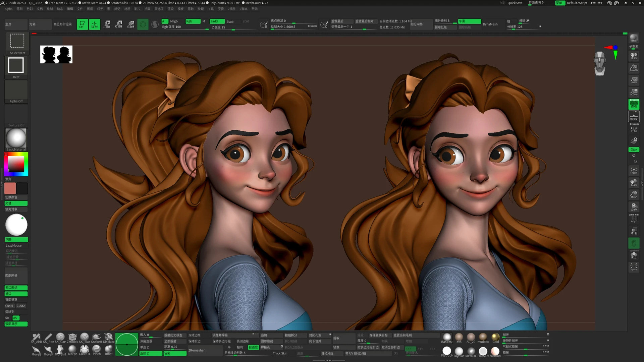This screenshot has height=362, width=644.
Task: Toggle the Rgb channel button
Action: coord(193,21)
